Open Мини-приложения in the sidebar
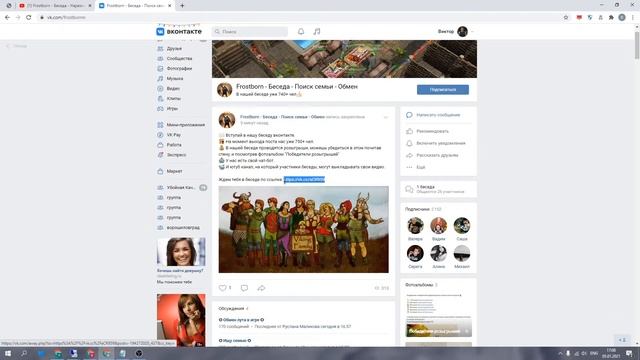 pos(185,125)
